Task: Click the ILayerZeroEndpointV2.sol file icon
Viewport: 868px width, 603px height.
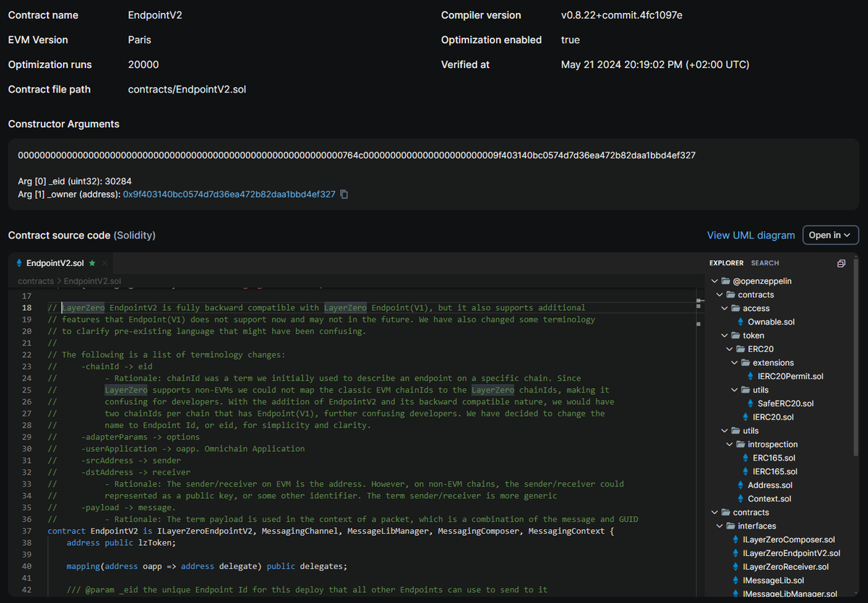Action: [x=736, y=553]
